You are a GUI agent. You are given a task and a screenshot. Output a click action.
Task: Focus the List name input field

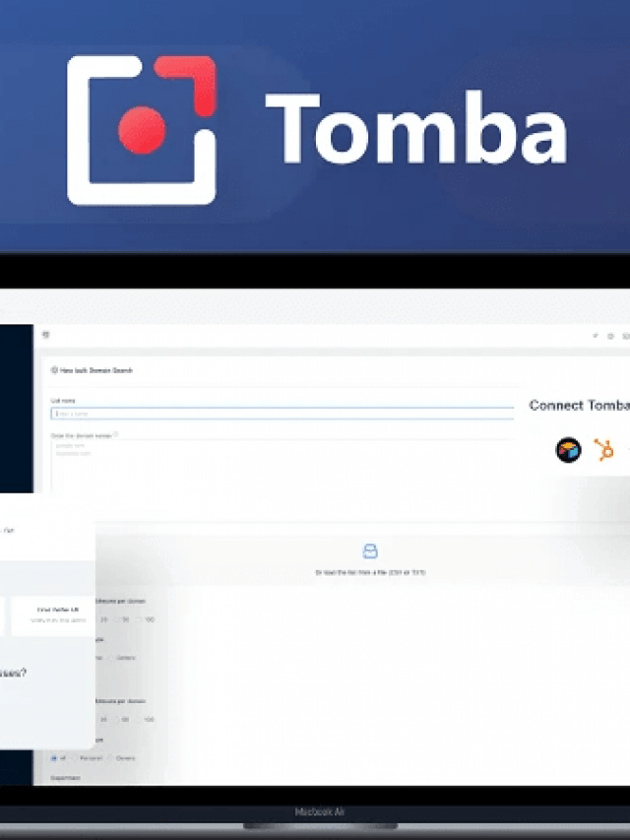[x=283, y=414]
